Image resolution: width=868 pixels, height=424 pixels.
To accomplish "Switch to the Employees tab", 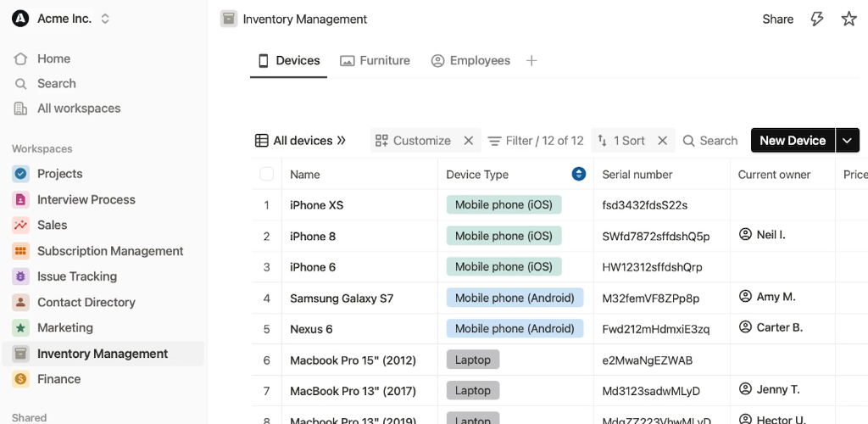I will [x=470, y=61].
